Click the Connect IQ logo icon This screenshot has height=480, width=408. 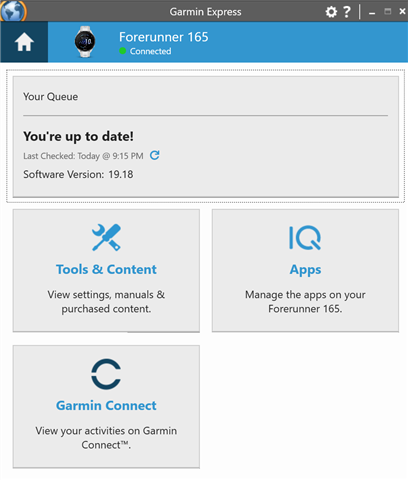tap(305, 238)
